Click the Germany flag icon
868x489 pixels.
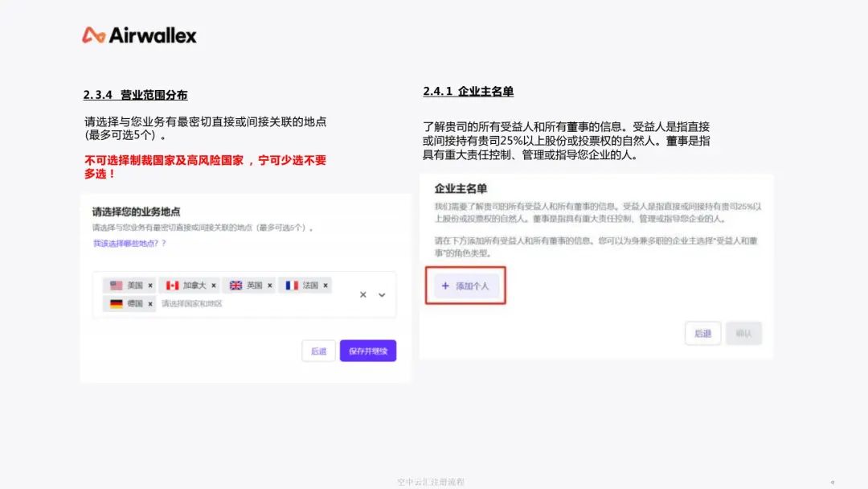click(117, 304)
